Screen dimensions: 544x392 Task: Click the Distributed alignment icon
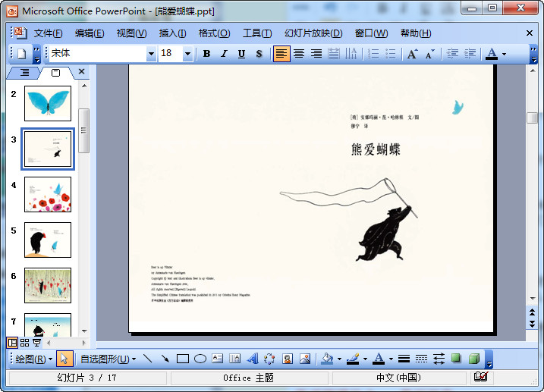coord(333,54)
